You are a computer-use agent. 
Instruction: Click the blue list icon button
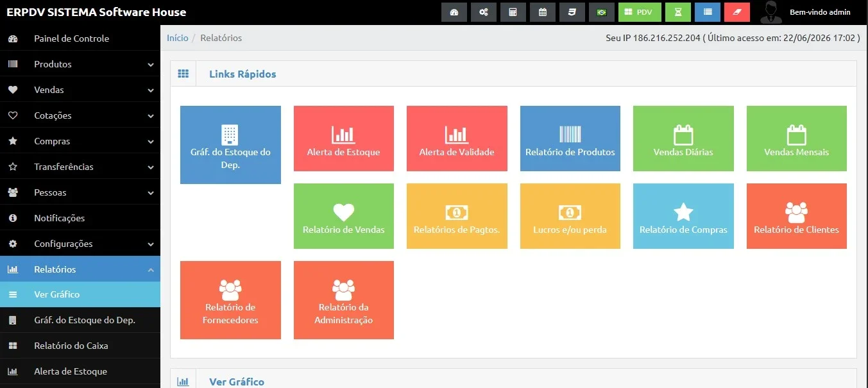(708, 12)
